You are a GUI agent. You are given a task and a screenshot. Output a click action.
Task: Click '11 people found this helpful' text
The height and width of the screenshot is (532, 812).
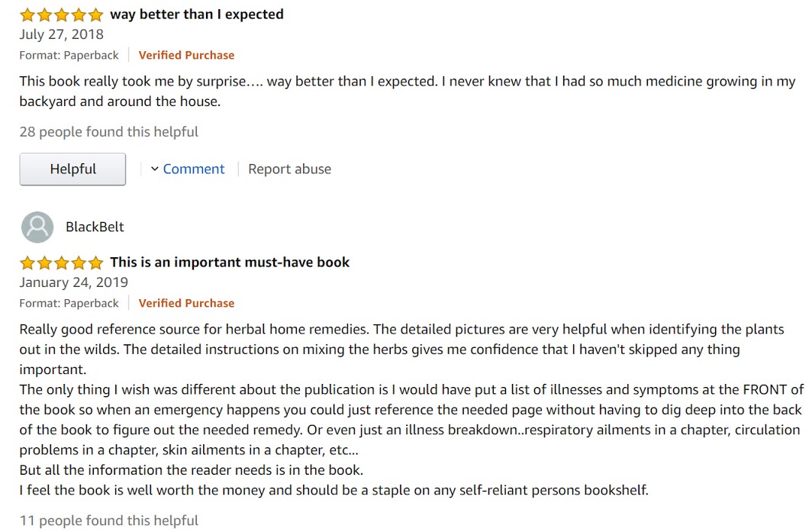pos(108,521)
